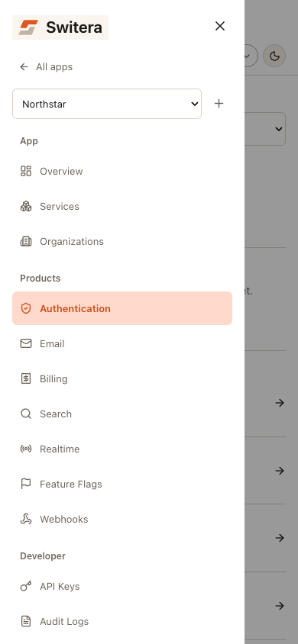This screenshot has height=644, width=298.
Task: Click the Audit Logs document icon
Action: [26, 621]
